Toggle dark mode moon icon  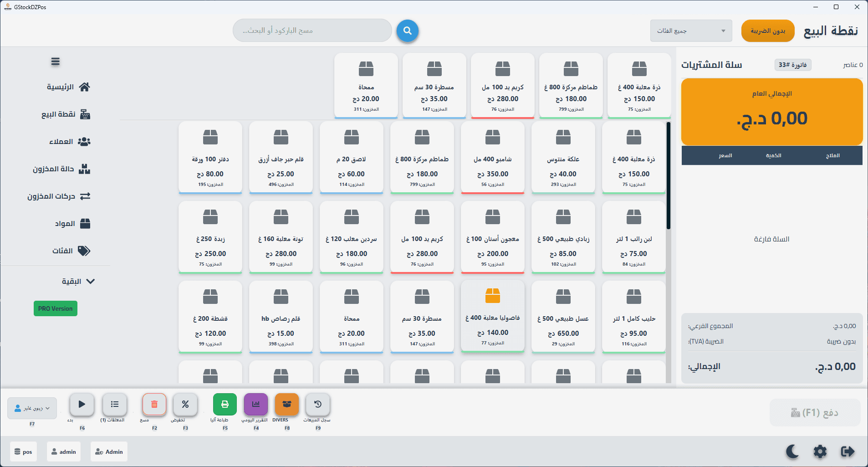pyautogui.click(x=793, y=452)
